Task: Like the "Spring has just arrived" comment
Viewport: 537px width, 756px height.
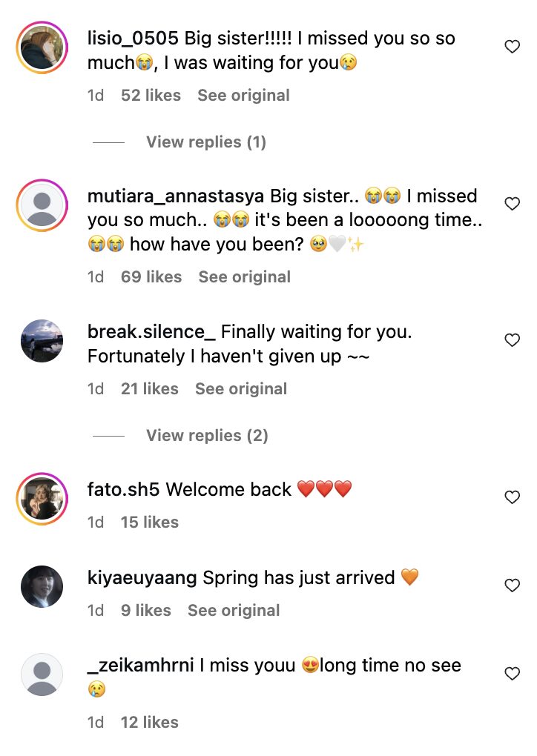Action: point(512,586)
